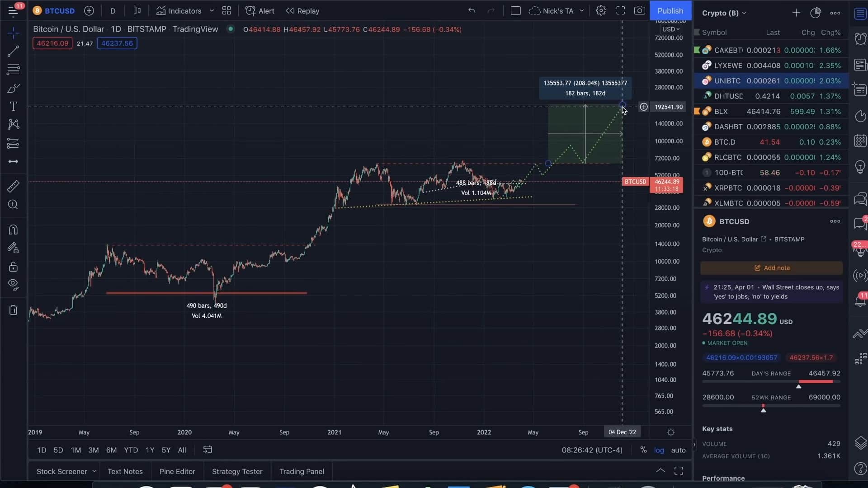This screenshot has width=868, height=488.
Task: Open BTCUSD details more options
Action: (835, 221)
